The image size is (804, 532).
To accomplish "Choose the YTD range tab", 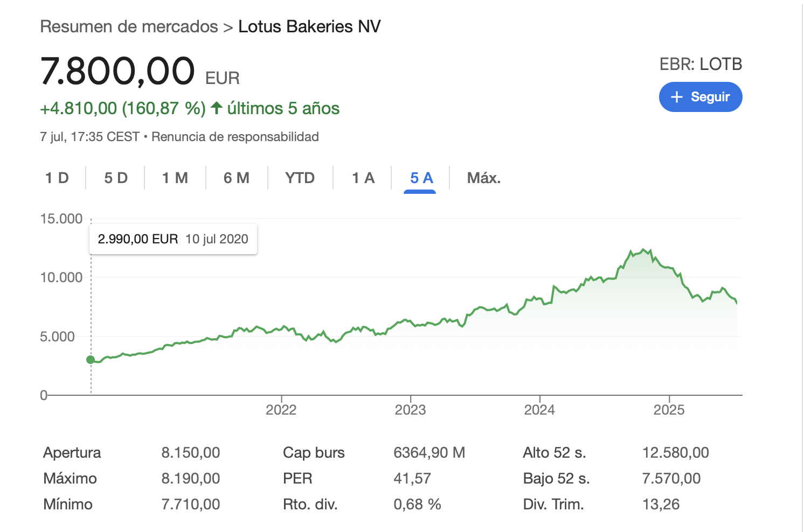I will 300,178.
